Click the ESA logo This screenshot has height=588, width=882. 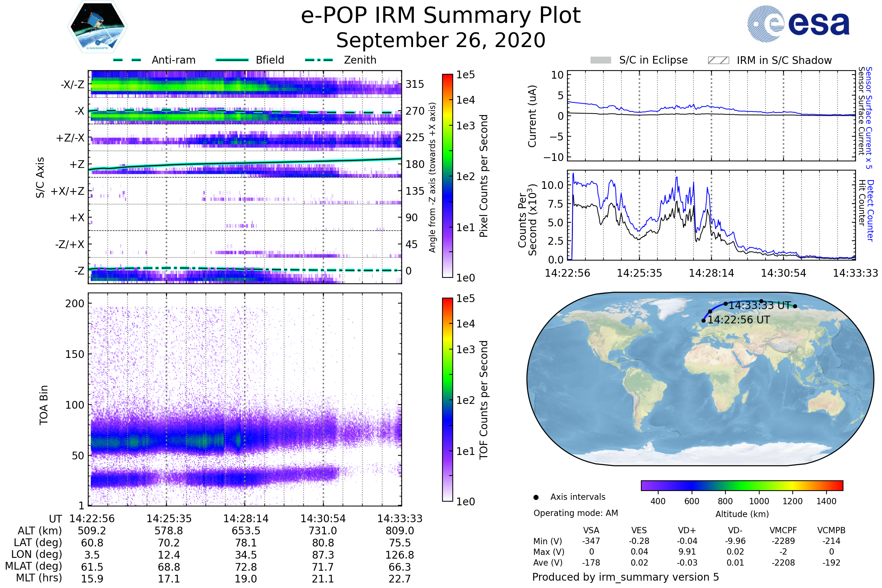(799, 23)
